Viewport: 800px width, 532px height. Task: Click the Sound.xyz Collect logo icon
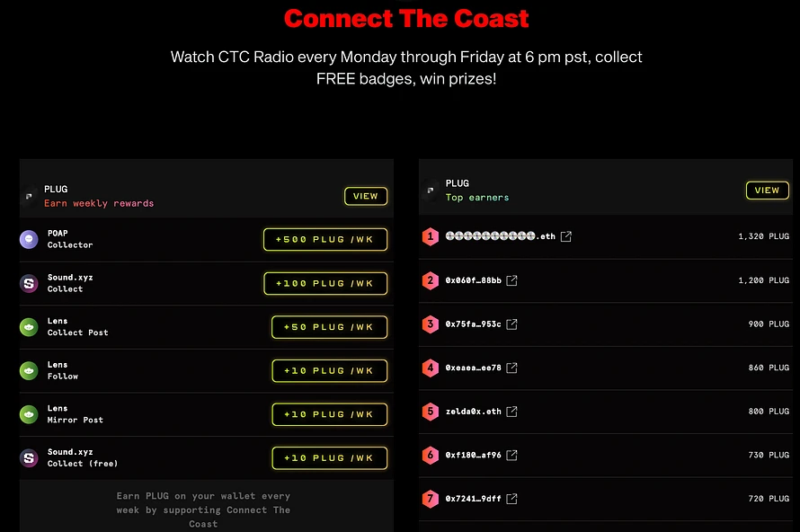(29, 283)
